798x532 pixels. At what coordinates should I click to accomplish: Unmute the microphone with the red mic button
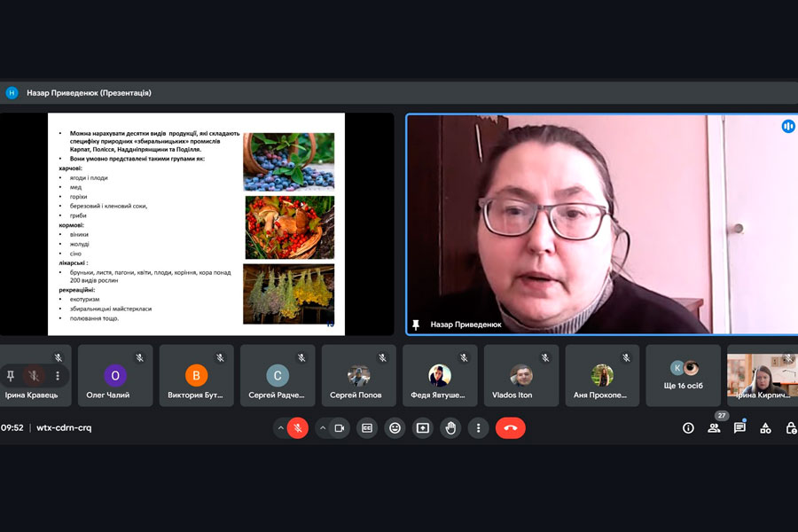298,428
